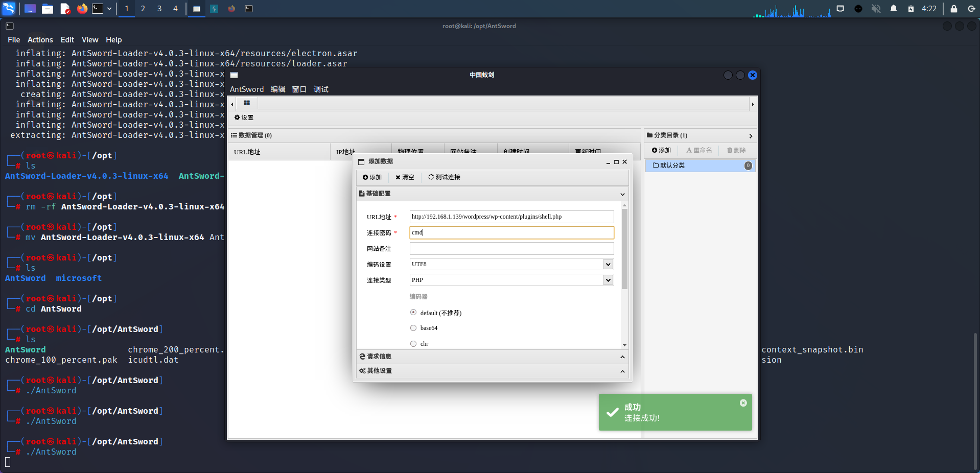The height and width of the screenshot is (473, 980).
Task: Open the terminal View menu
Action: click(90, 40)
